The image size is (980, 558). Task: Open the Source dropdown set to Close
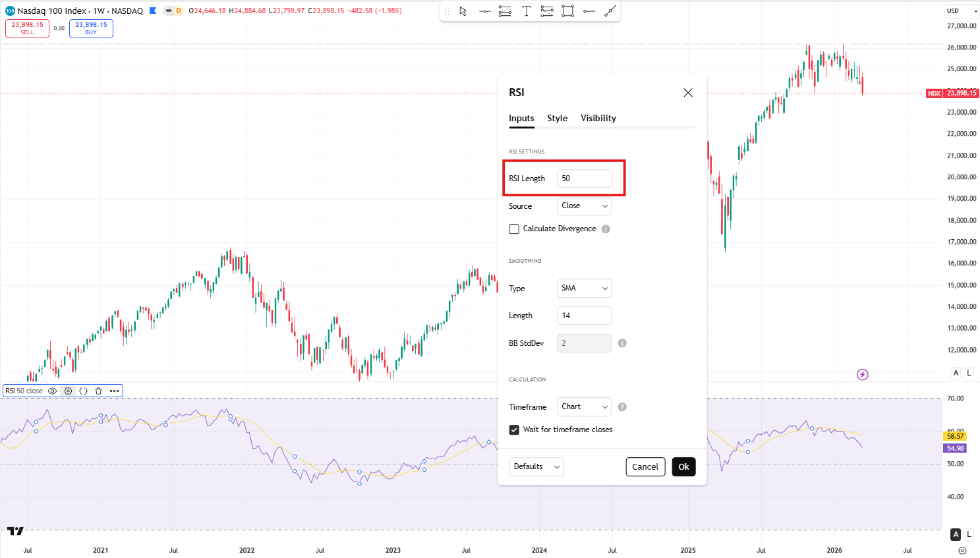pos(584,206)
